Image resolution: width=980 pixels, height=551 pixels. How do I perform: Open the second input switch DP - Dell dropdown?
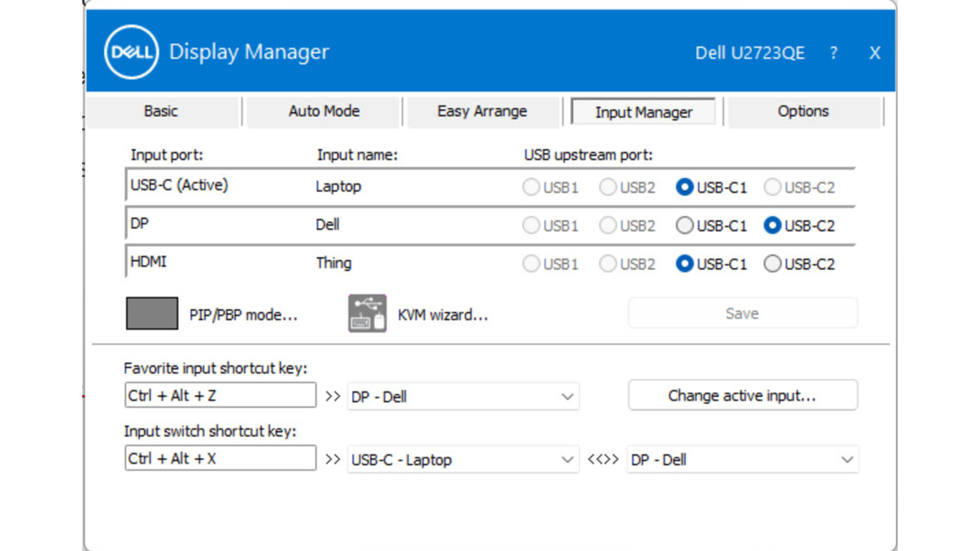743,460
